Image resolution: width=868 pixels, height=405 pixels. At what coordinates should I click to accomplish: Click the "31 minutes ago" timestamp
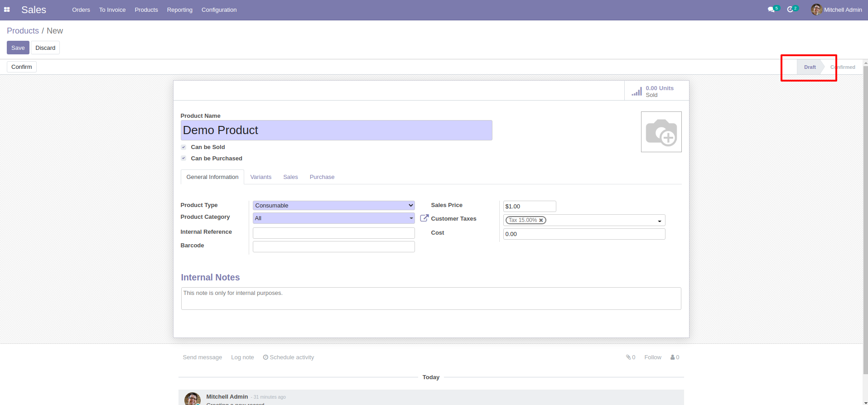(270, 397)
